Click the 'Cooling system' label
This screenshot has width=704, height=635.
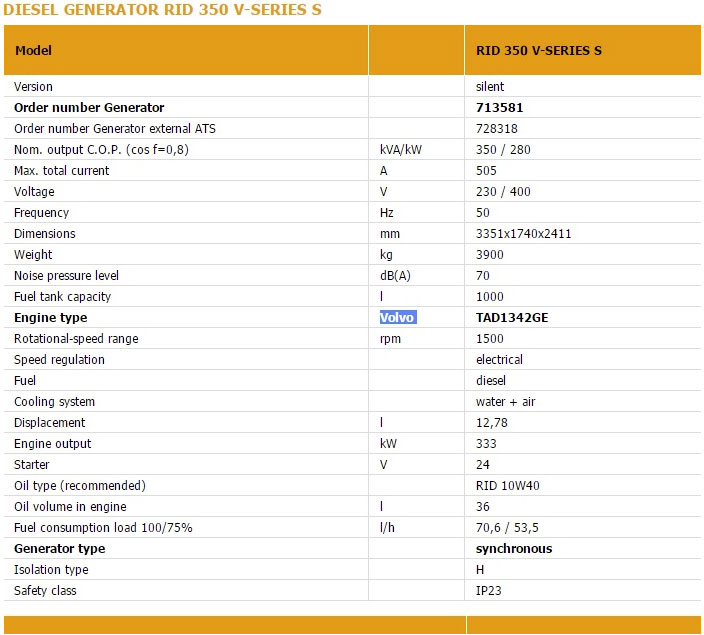pos(54,402)
